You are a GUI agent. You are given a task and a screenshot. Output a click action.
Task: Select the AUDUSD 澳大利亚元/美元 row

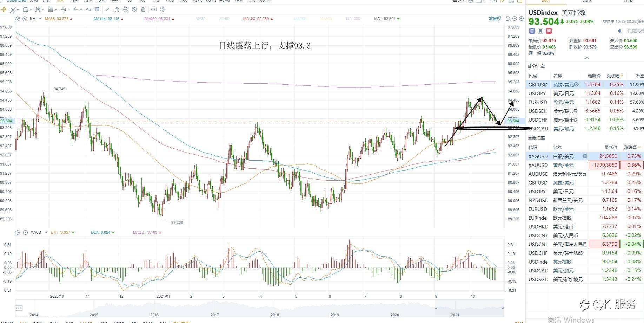(x=585, y=174)
